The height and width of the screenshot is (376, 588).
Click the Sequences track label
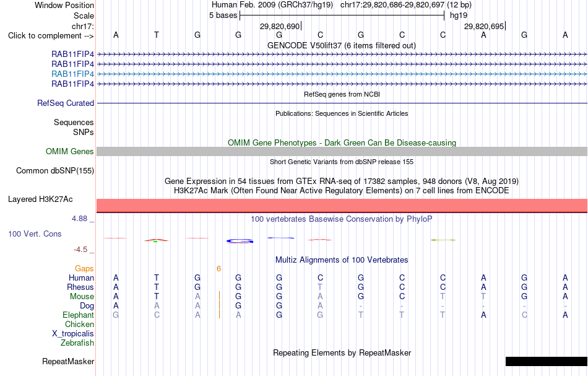(x=74, y=122)
